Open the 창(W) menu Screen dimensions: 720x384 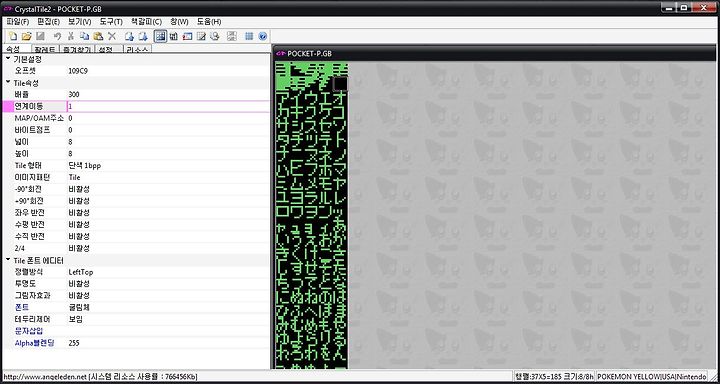pos(179,22)
